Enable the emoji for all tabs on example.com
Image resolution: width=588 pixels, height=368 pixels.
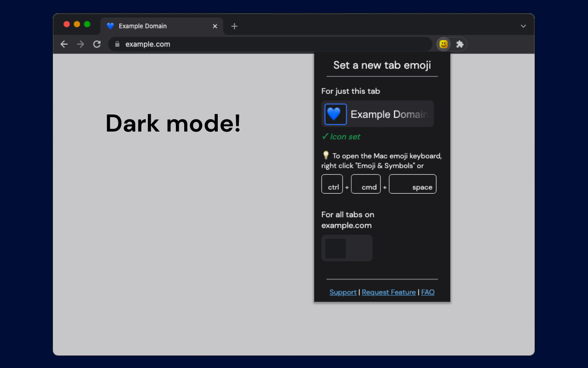[336, 248]
